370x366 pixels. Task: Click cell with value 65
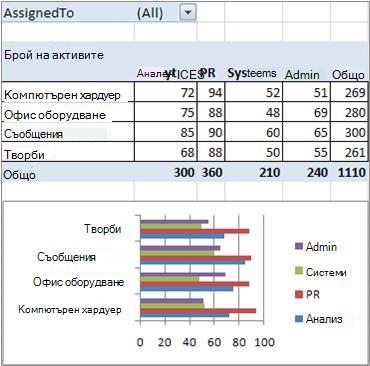pyautogui.click(x=306, y=132)
